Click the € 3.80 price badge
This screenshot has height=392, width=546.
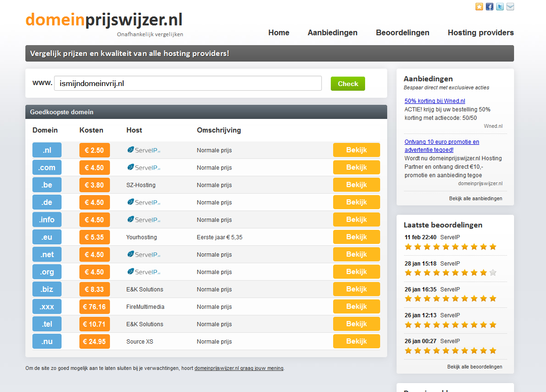point(94,185)
